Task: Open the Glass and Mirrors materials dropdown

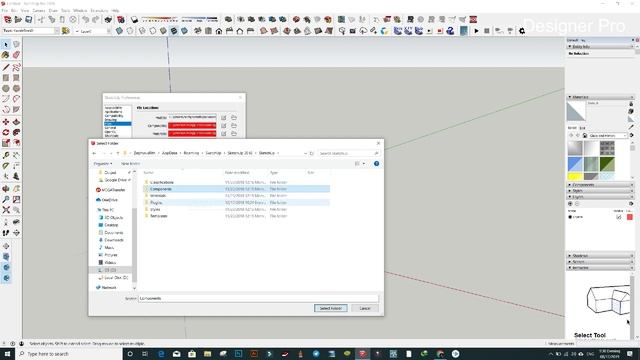Action: pos(607,135)
